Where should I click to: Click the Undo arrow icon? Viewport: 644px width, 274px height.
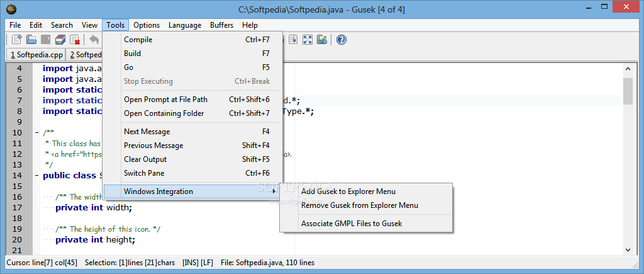click(94, 40)
